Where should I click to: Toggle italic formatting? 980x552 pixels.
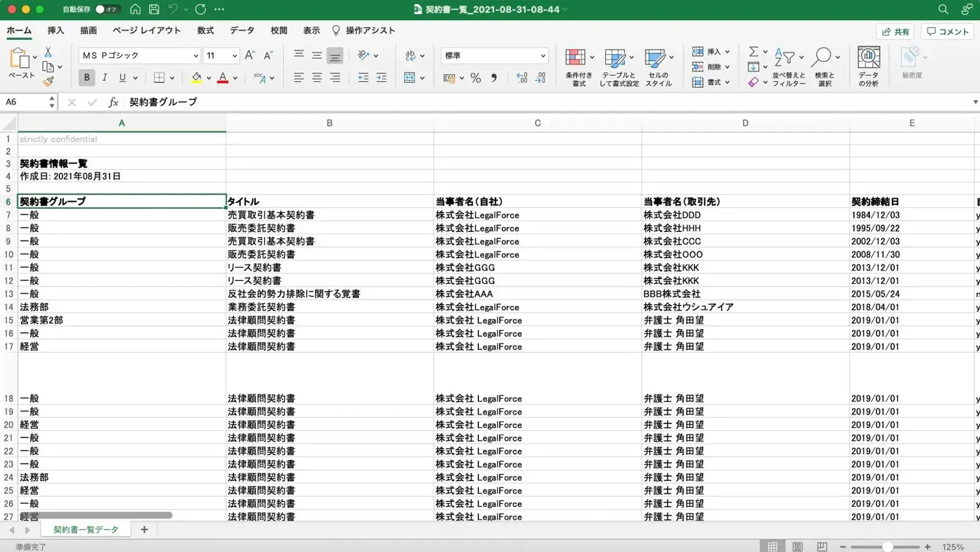[x=105, y=78]
